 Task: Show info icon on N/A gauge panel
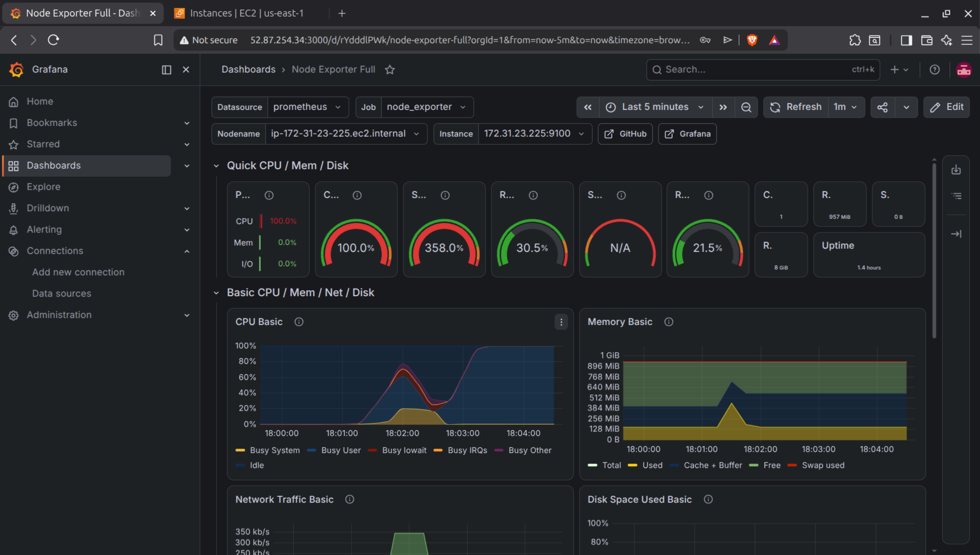coord(621,195)
